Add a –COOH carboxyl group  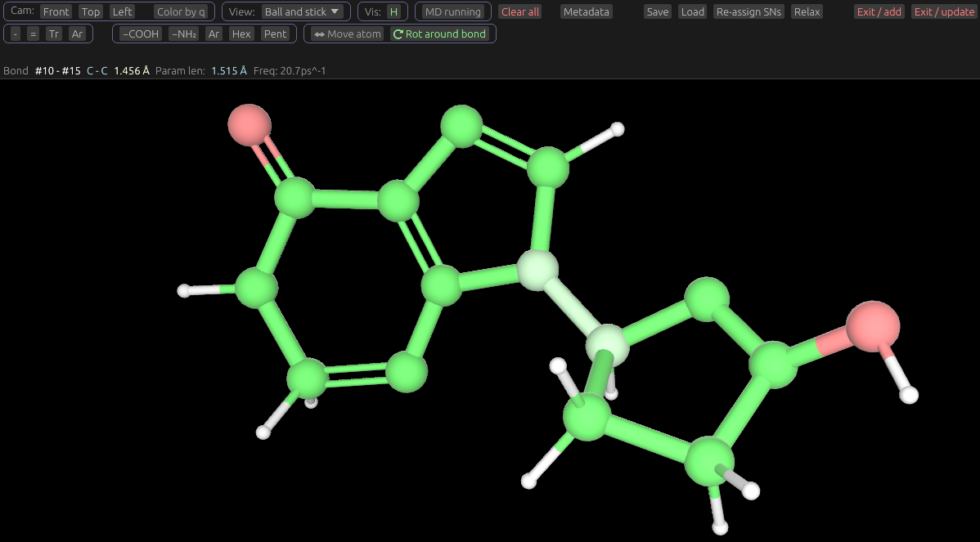click(x=141, y=34)
